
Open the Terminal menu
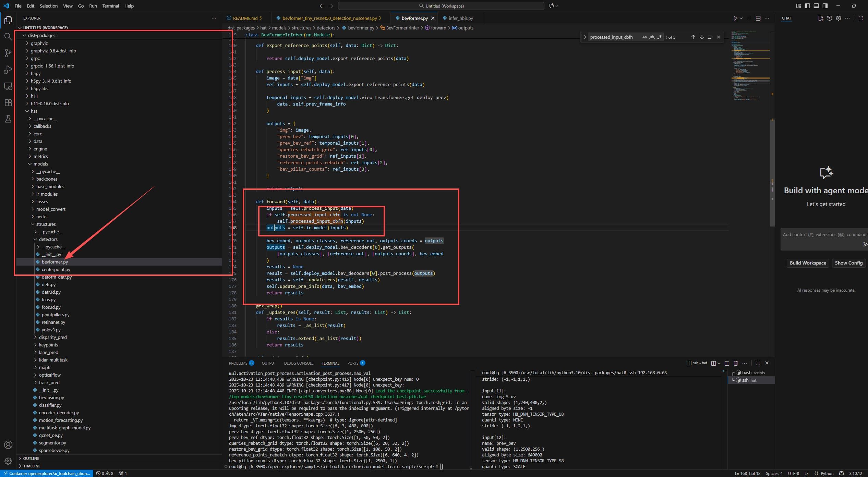pyautogui.click(x=110, y=6)
